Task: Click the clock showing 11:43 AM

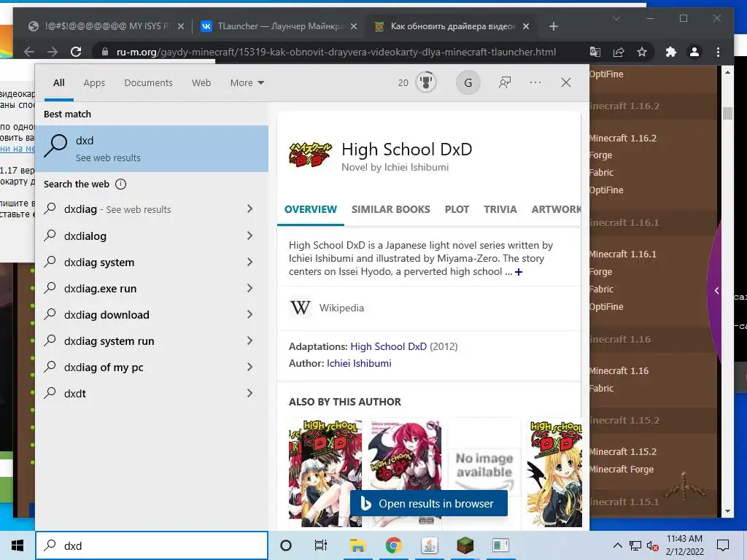Action: coord(684,539)
